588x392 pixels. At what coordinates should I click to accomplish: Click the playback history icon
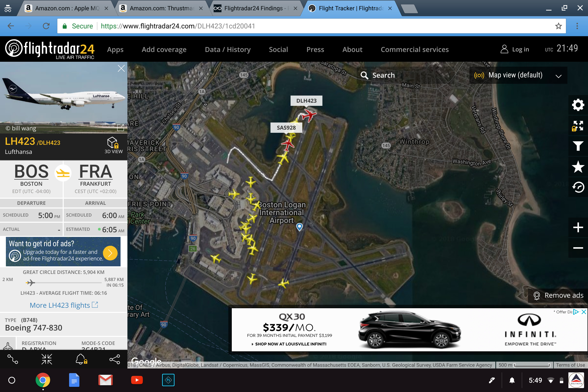pyautogui.click(x=578, y=187)
